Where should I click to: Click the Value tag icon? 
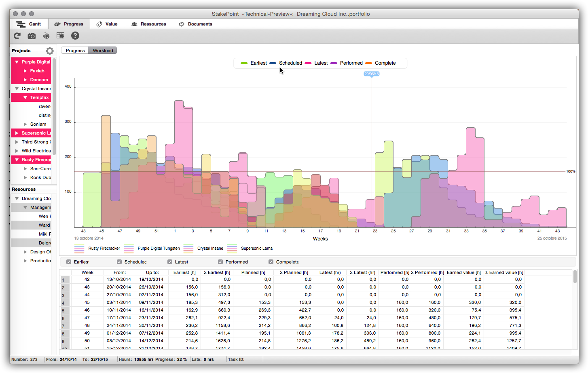coord(99,24)
